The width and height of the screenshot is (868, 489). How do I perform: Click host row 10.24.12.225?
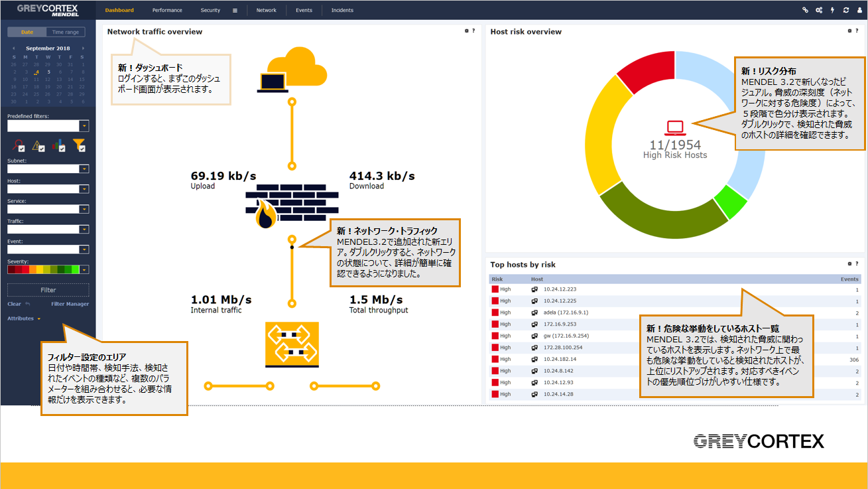(675, 301)
